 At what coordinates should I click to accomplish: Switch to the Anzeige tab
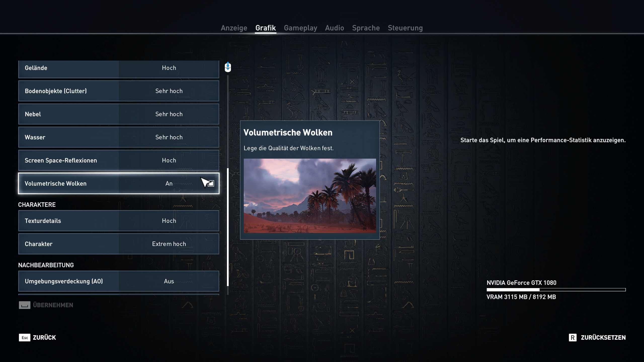[234, 28]
